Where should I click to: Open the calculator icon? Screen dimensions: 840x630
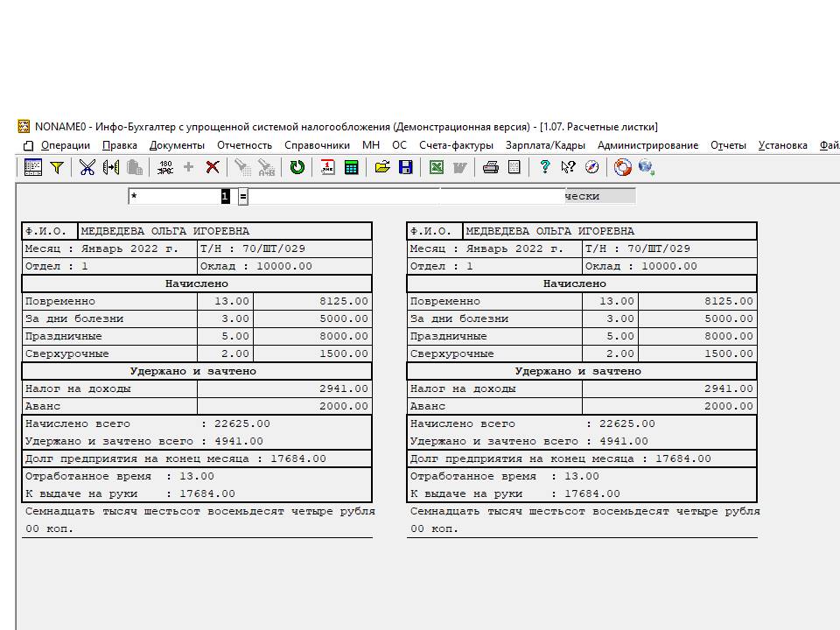[x=352, y=167]
